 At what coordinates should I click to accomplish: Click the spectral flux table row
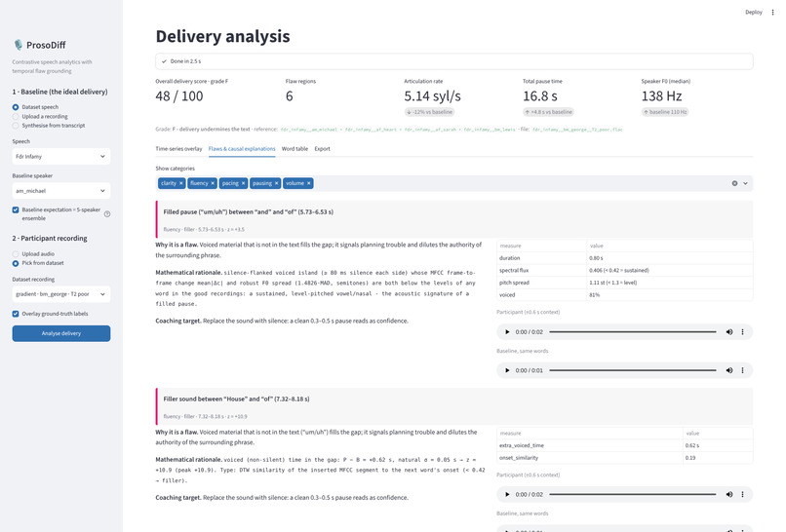[624, 271]
